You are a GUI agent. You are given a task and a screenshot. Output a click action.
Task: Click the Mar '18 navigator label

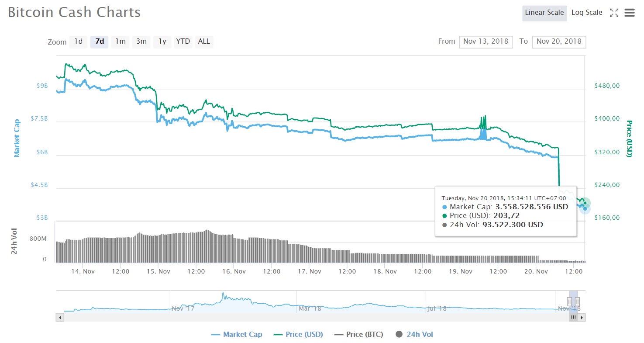pos(310,308)
